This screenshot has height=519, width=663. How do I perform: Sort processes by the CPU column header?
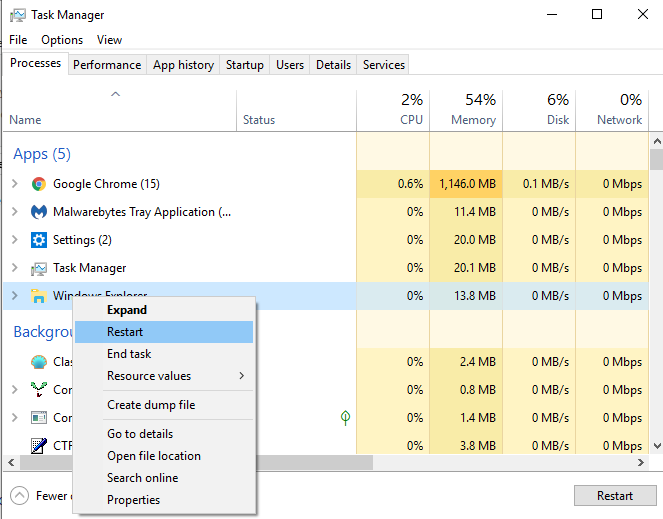tap(393, 110)
